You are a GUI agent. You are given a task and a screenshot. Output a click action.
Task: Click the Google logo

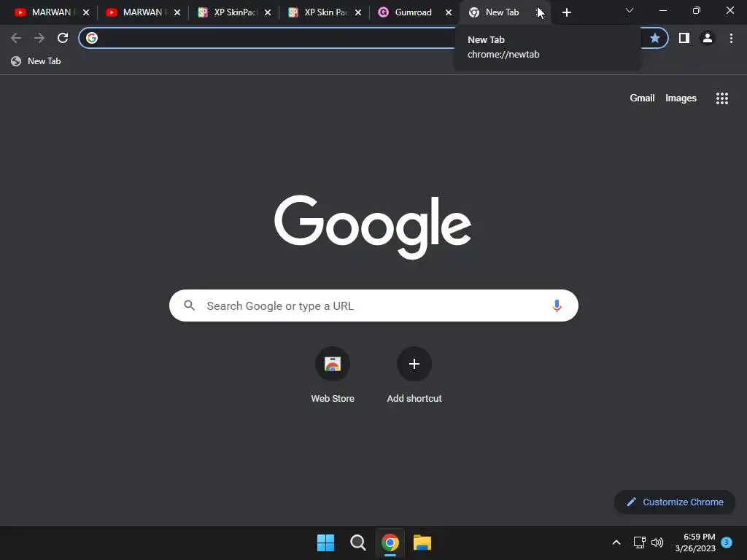point(373,227)
